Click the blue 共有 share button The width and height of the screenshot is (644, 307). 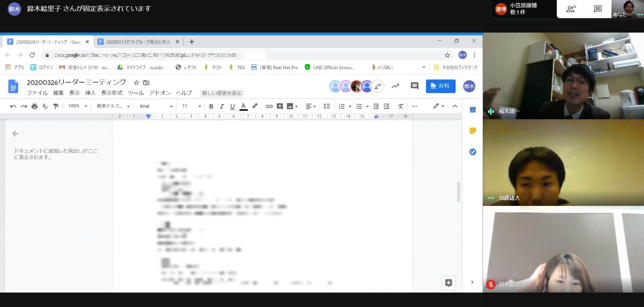pyautogui.click(x=440, y=86)
